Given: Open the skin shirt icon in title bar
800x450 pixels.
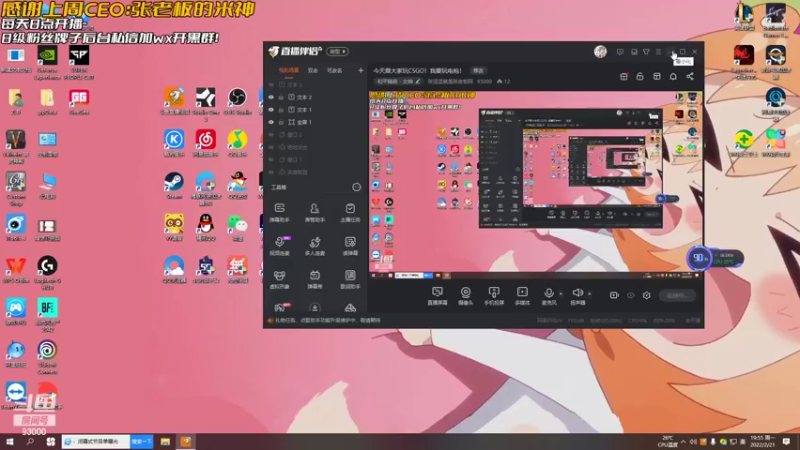Looking at the screenshot, I should click(646, 52).
